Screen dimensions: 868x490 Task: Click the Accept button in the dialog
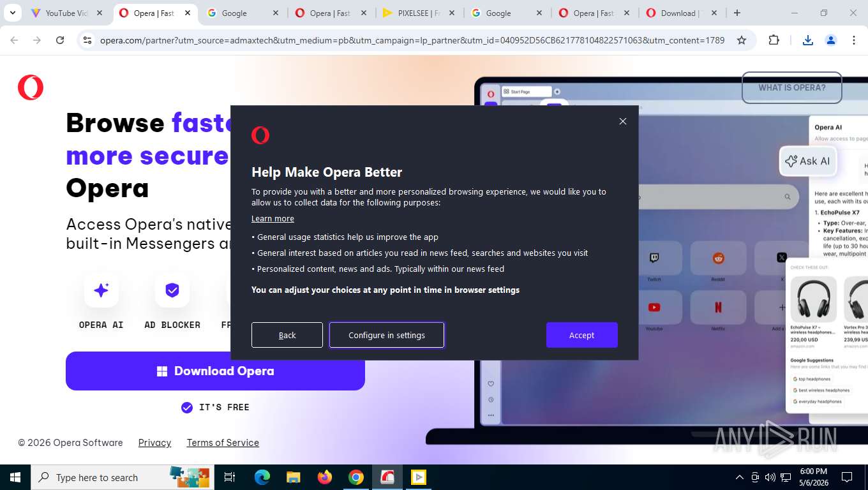pyautogui.click(x=581, y=335)
